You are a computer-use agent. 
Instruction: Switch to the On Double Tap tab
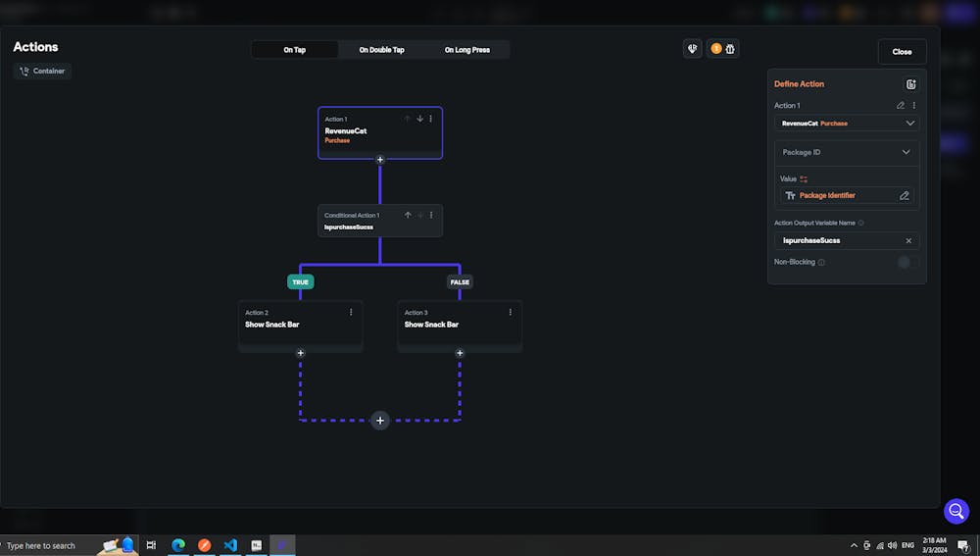point(381,50)
